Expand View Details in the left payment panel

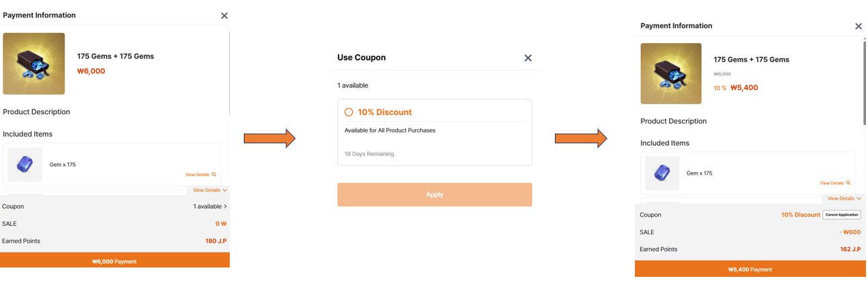click(210, 190)
